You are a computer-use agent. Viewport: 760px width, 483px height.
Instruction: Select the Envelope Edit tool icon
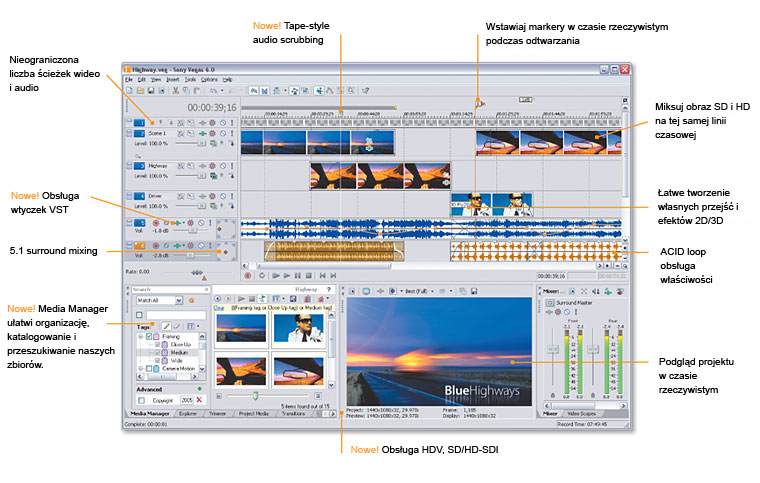coord(330,91)
